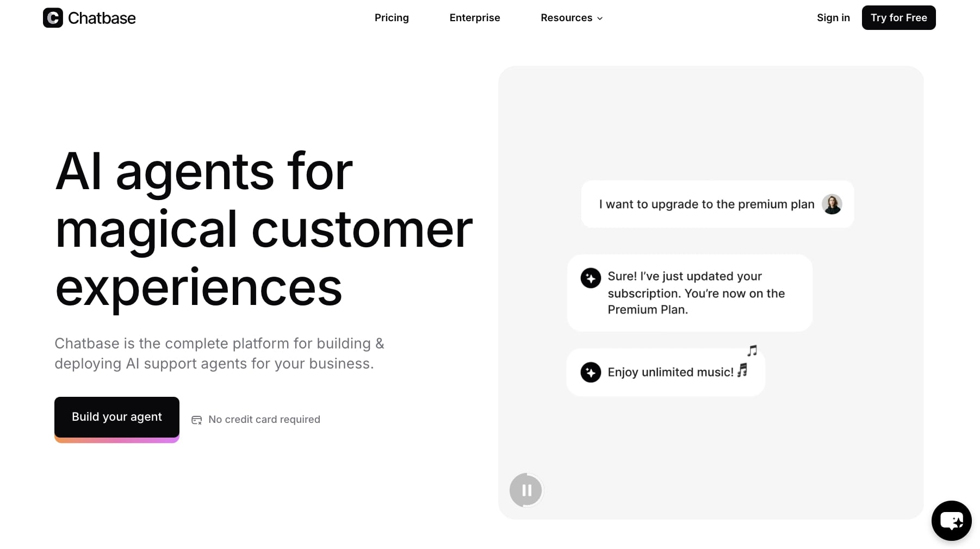The height and width of the screenshot is (549, 980).
Task: Open the chat widget bubble
Action: tap(951, 520)
